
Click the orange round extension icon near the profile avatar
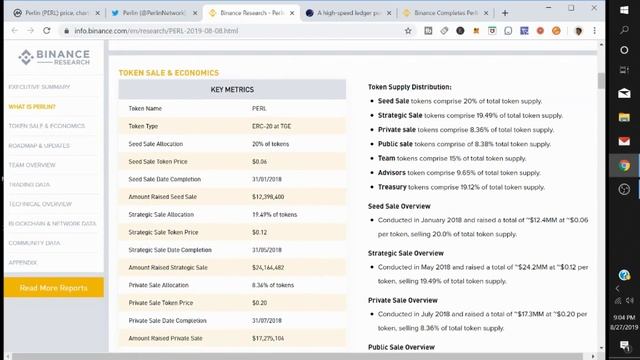coord(556,31)
